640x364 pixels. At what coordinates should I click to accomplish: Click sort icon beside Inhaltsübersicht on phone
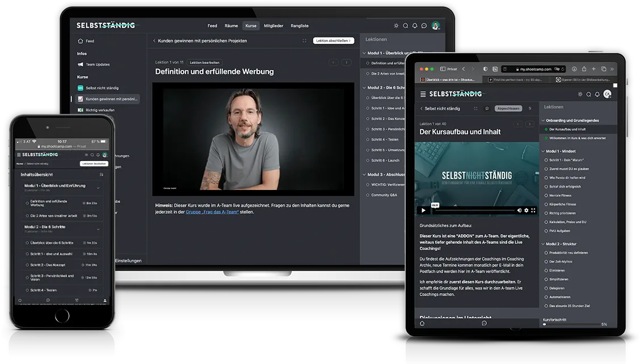102,175
